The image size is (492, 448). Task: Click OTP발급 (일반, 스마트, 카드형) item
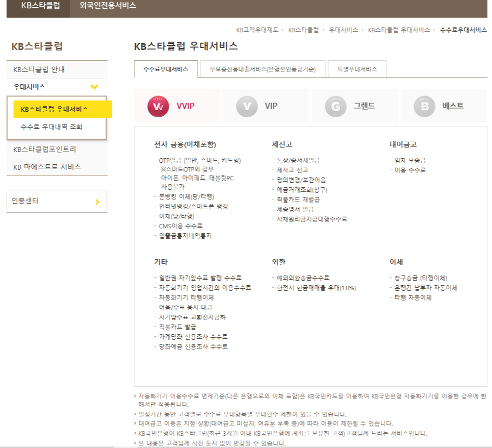pyautogui.click(x=200, y=160)
